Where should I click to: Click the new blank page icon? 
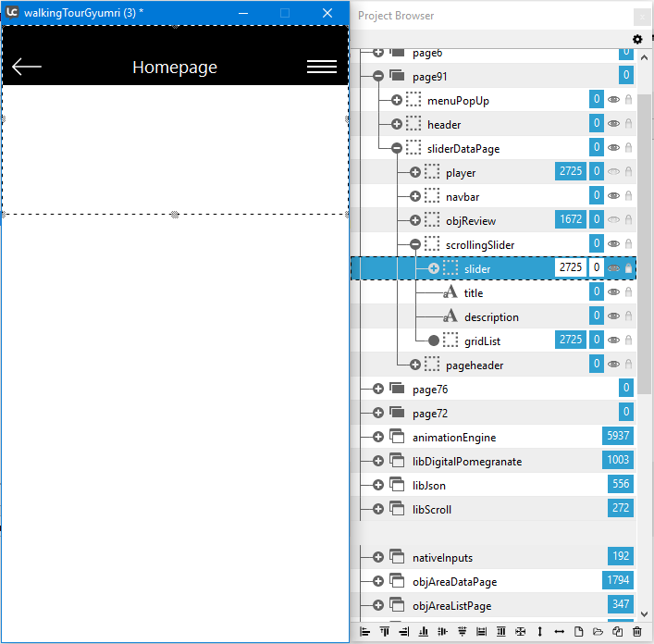578,632
